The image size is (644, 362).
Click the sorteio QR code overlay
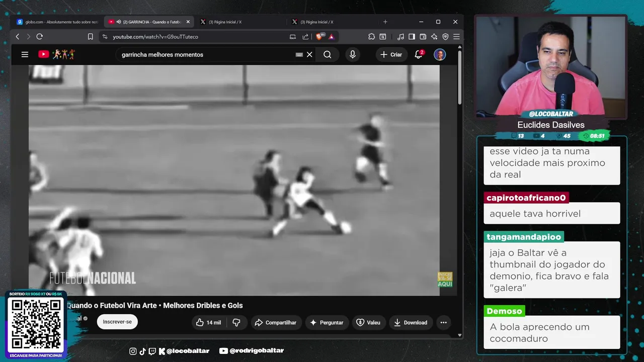click(x=36, y=324)
